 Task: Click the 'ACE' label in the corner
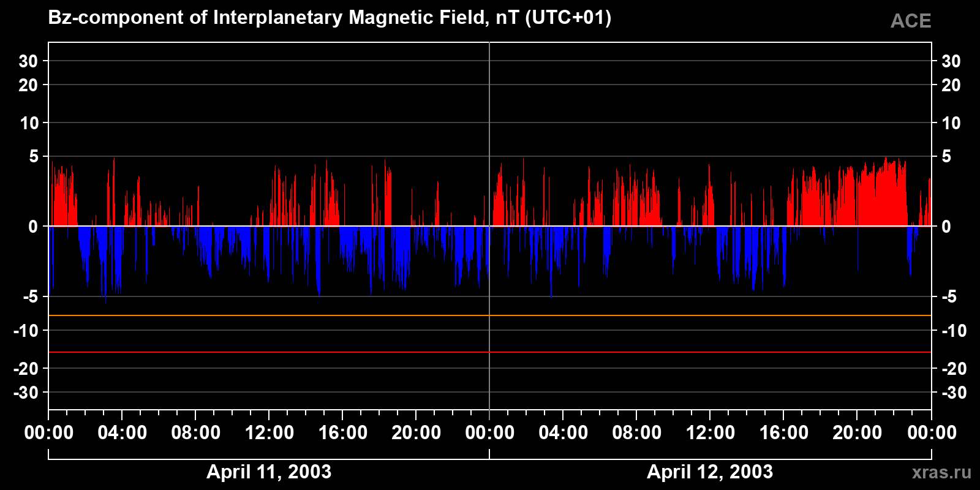911,21
